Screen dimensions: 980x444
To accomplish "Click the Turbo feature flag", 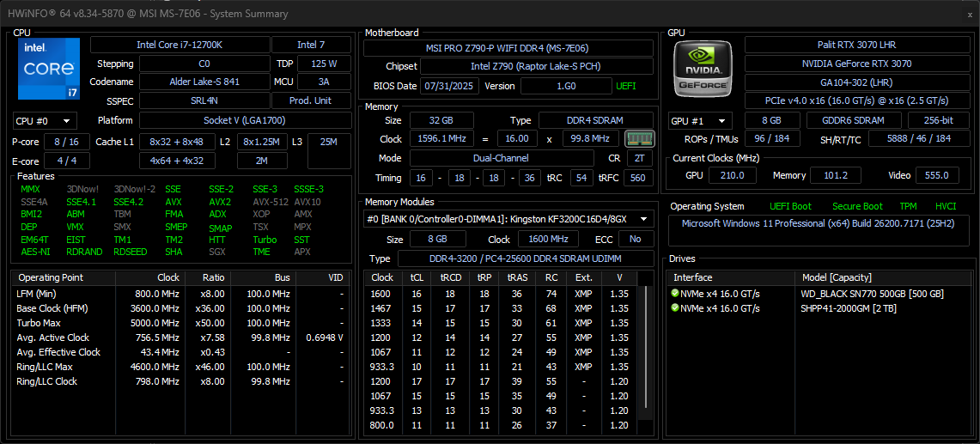I will pyautogui.click(x=265, y=240).
